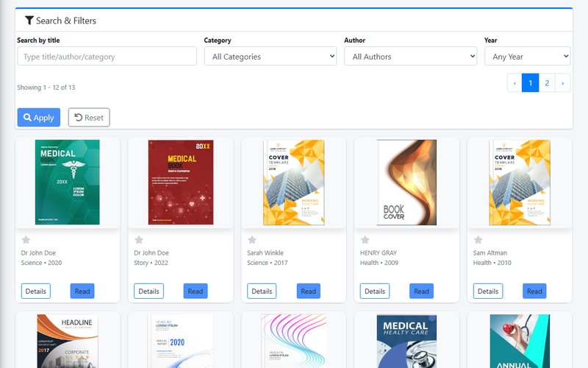588x368 pixels.
Task: Click the 'Science • 2020' label
Action: tap(41, 263)
